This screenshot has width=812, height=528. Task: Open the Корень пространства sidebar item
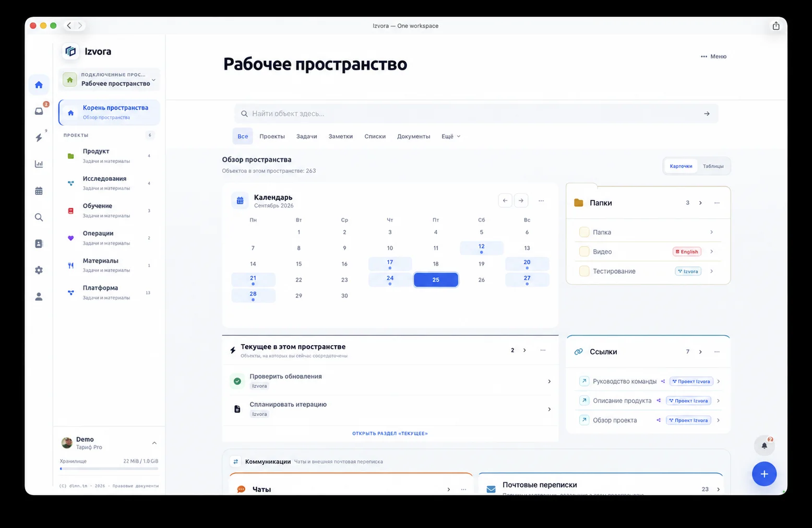tap(109, 112)
